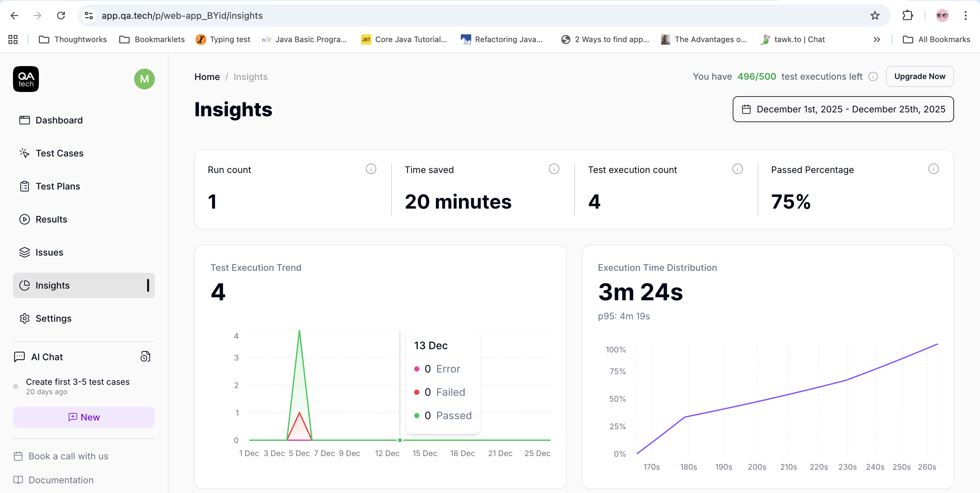Bookmark this page with the star icon
This screenshot has height=493, width=980.
pyautogui.click(x=875, y=16)
